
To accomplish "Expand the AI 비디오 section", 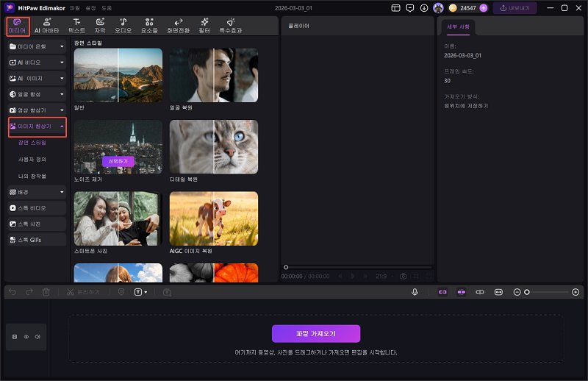I will 37,63.
